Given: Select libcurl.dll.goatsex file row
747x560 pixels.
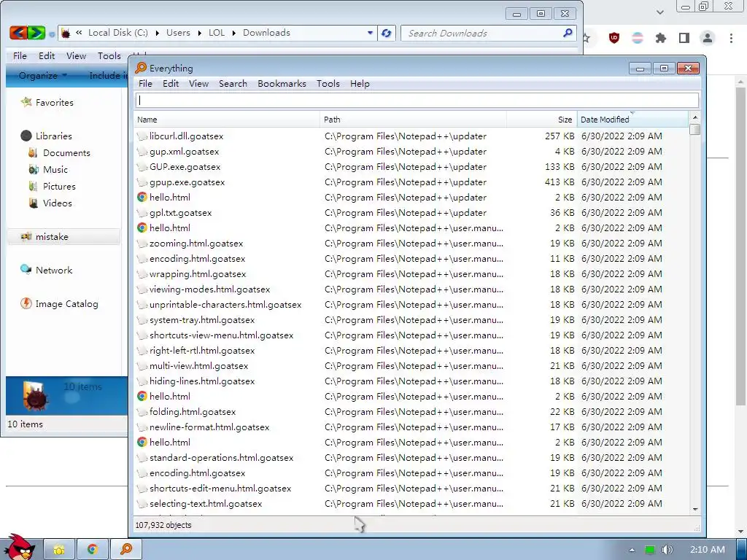Looking at the screenshot, I should coord(412,136).
